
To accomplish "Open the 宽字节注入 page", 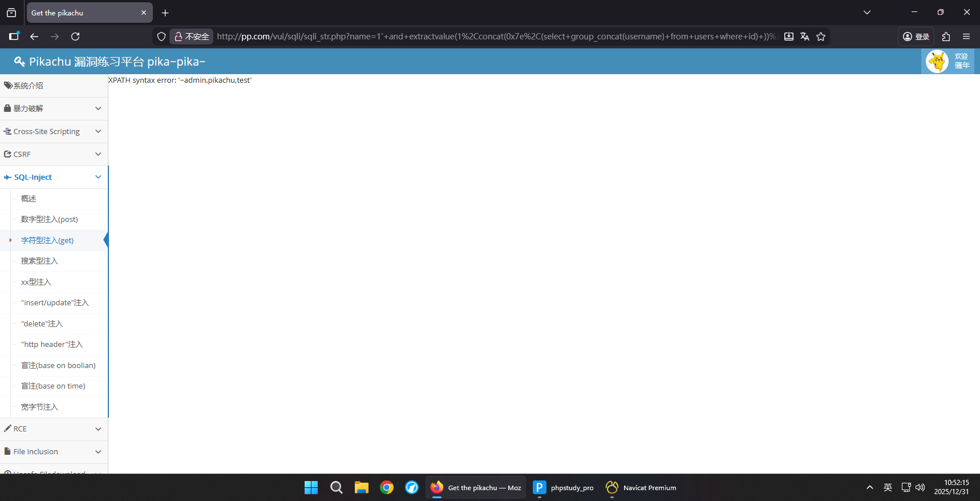I will click(x=39, y=407).
